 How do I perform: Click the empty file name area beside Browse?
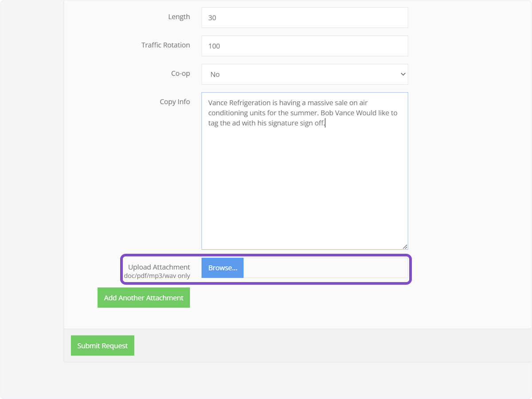pos(325,268)
